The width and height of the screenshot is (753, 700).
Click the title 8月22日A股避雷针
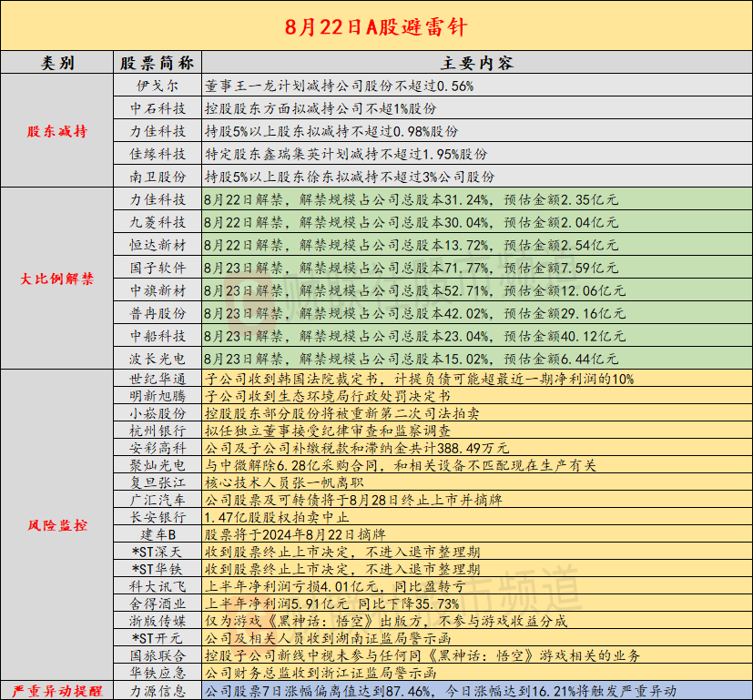[376, 27]
